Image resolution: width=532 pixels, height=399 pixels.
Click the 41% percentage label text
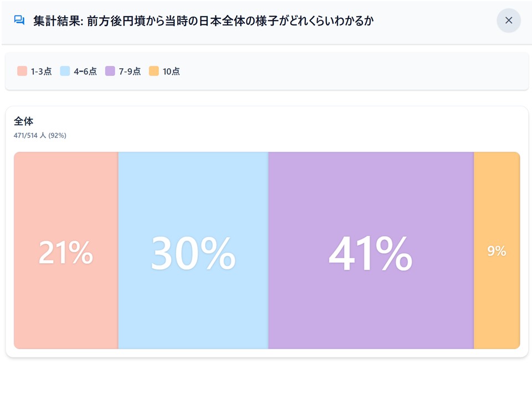(371, 253)
